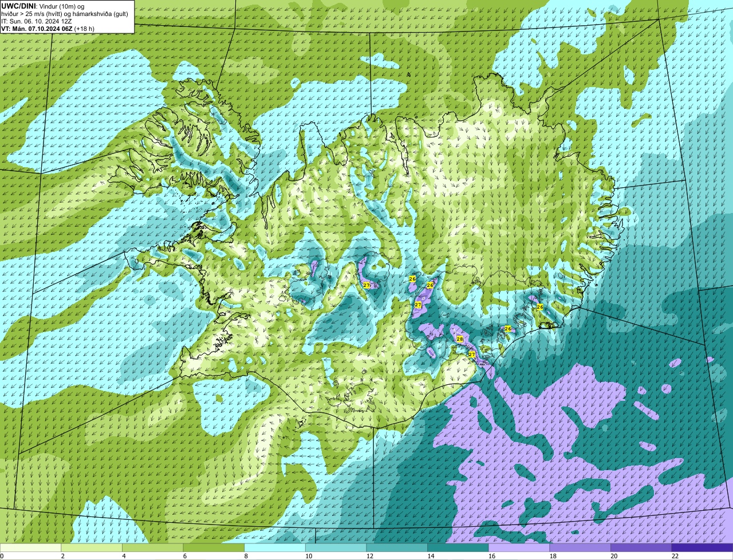Click the legend value '14'
The height and width of the screenshot is (560, 733).
point(431,556)
